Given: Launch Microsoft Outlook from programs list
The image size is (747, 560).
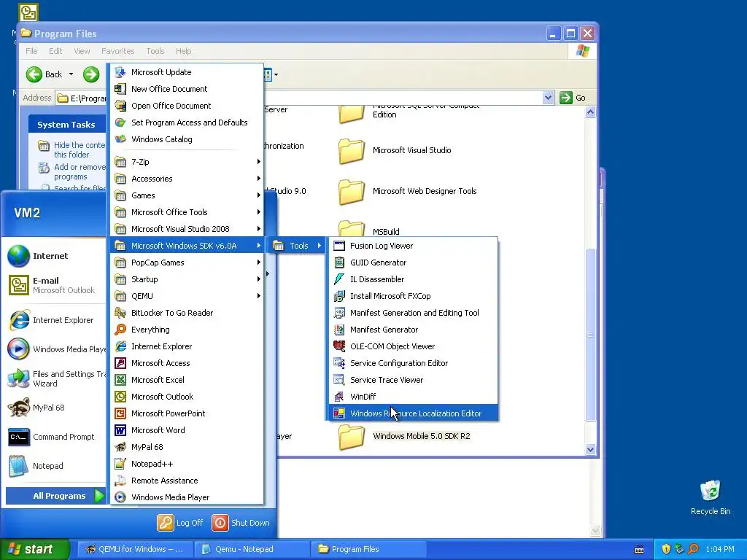Looking at the screenshot, I should coord(187,396).
